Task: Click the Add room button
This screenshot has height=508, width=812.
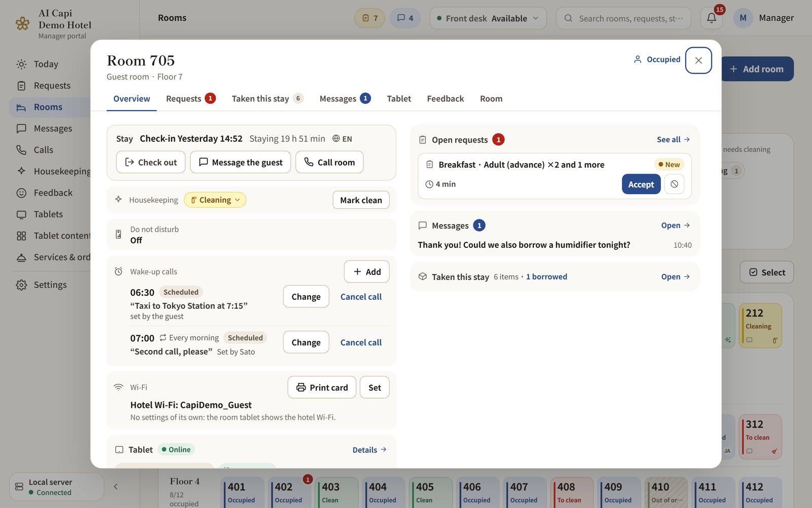Action: pos(757,69)
